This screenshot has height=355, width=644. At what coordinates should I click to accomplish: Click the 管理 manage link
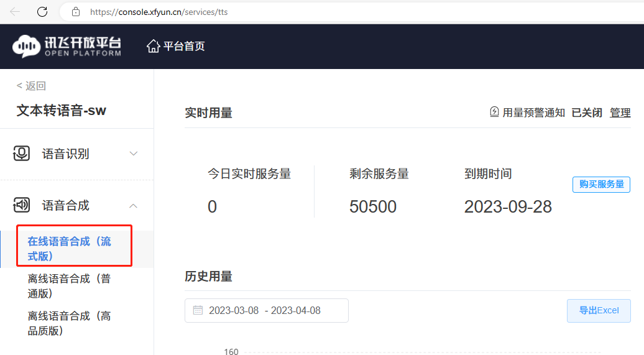point(620,113)
